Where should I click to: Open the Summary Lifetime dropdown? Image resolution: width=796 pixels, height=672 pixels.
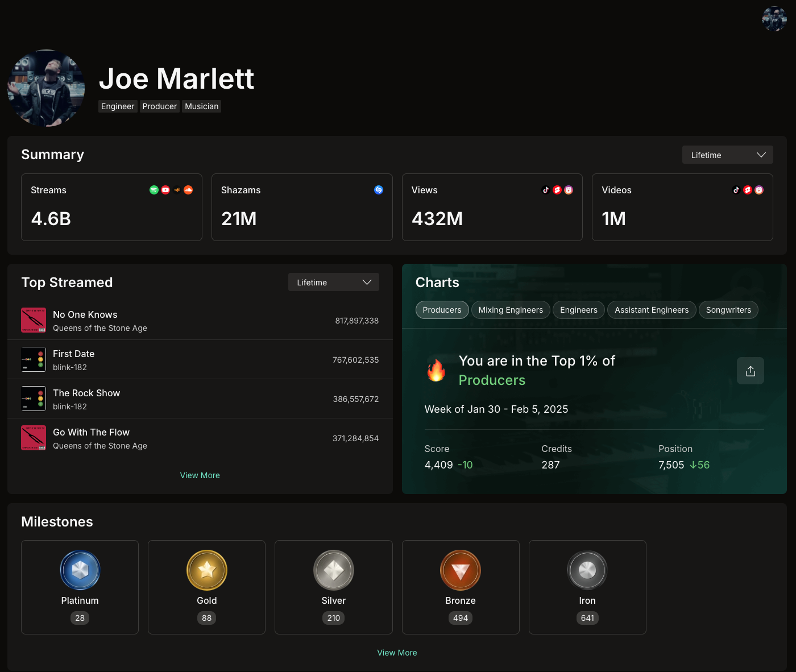pyautogui.click(x=728, y=155)
